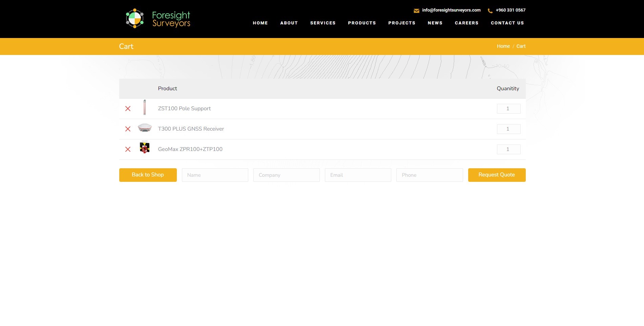The height and width of the screenshot is (326, 644).
Task: Open the PROJECTS menu item
Action: (402, 23)
